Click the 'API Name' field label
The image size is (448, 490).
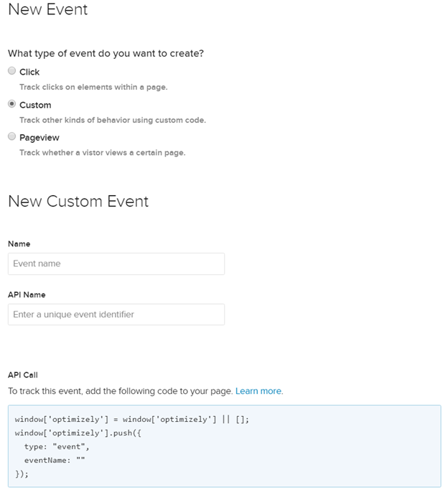27,295
